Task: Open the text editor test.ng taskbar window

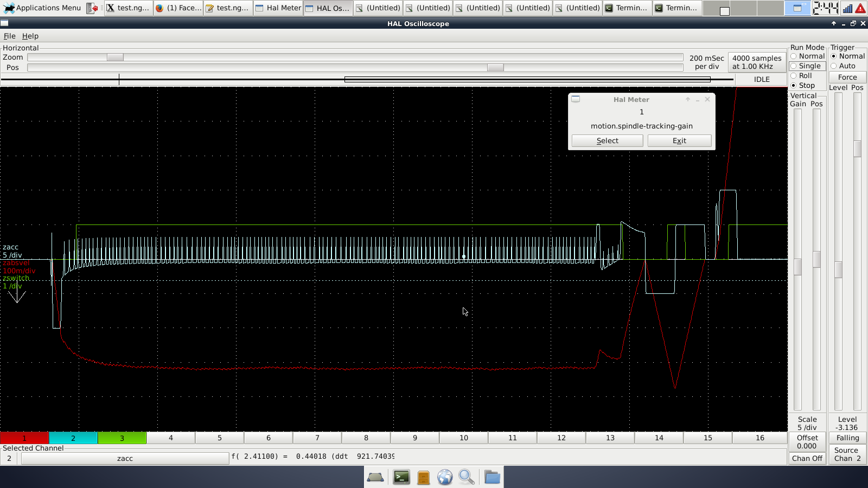Action: (x=228, y=8)
